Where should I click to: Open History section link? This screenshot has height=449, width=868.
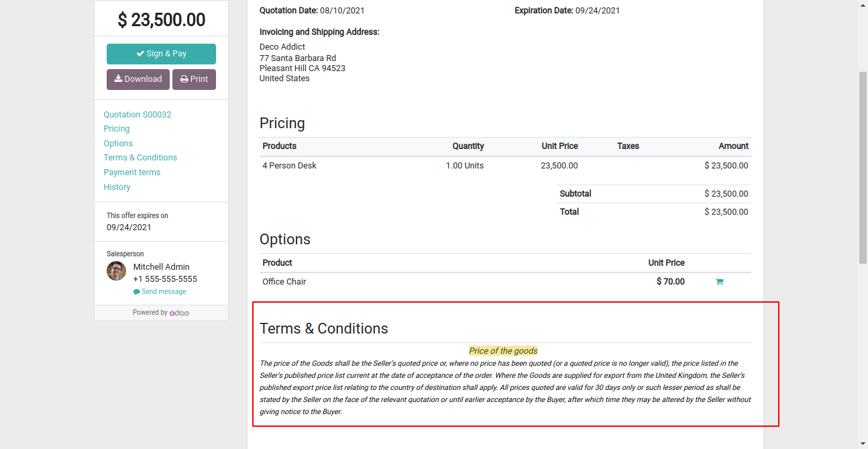coord(117,187)
